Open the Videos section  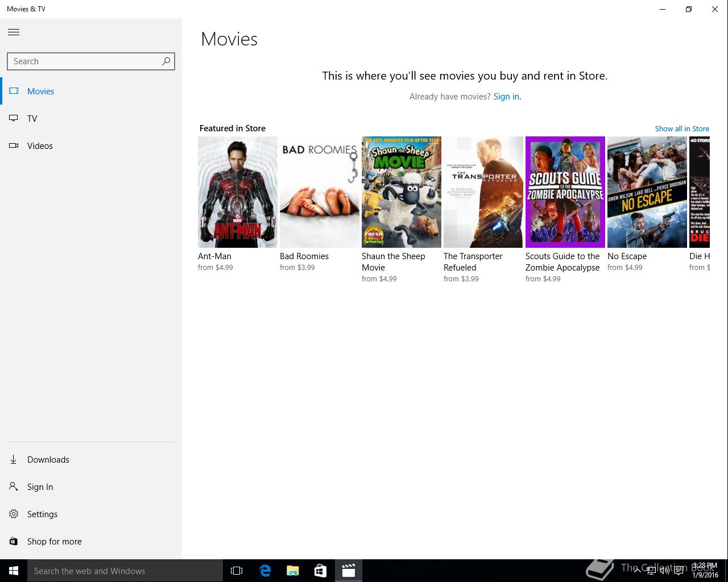pos(91,145)
